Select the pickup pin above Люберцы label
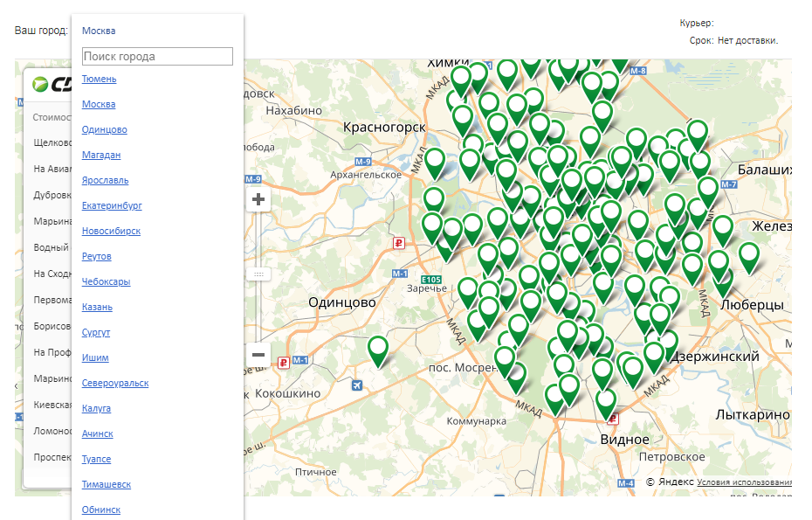The width and height of the screenshot is (812, 520). pos(748,255)
